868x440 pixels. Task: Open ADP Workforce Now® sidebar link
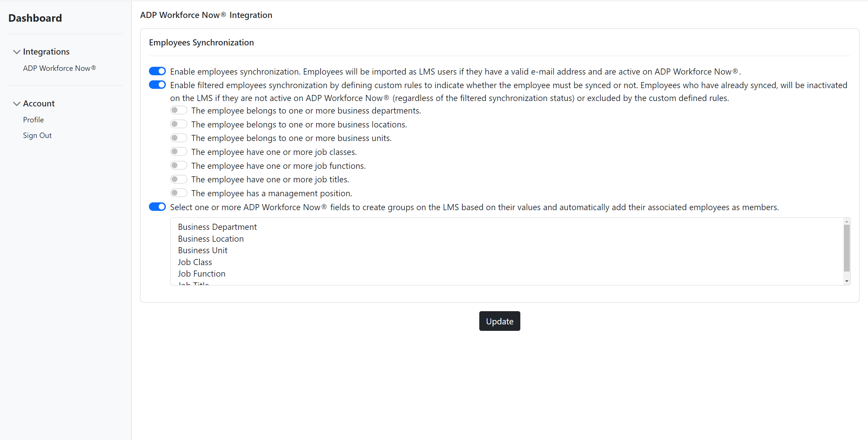(x=59, y=68)
